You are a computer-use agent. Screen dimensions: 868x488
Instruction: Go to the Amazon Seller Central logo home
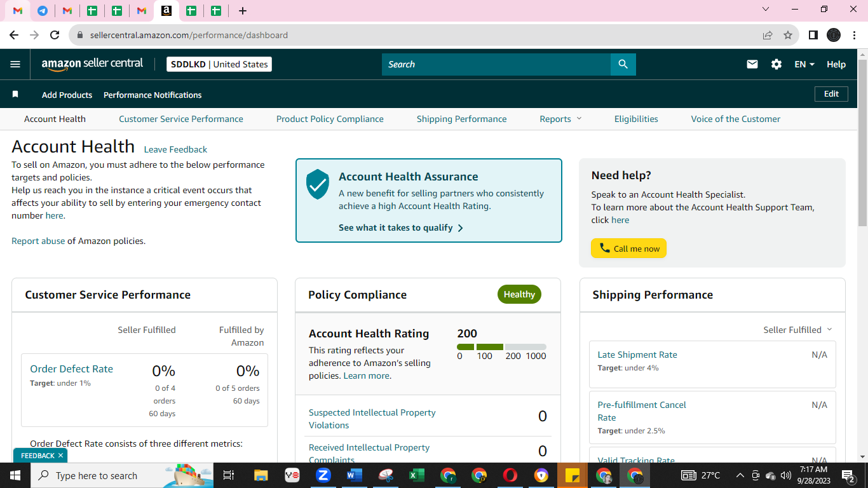coord(93,64)
